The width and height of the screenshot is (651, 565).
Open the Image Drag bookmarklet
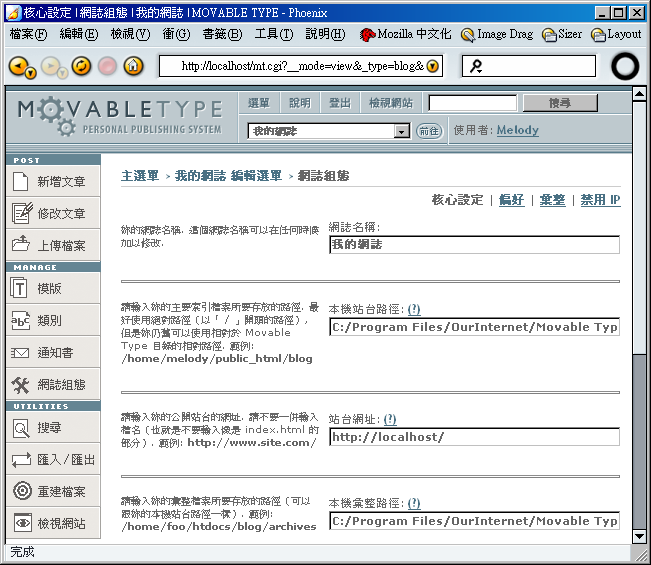(x=497, y=34)
